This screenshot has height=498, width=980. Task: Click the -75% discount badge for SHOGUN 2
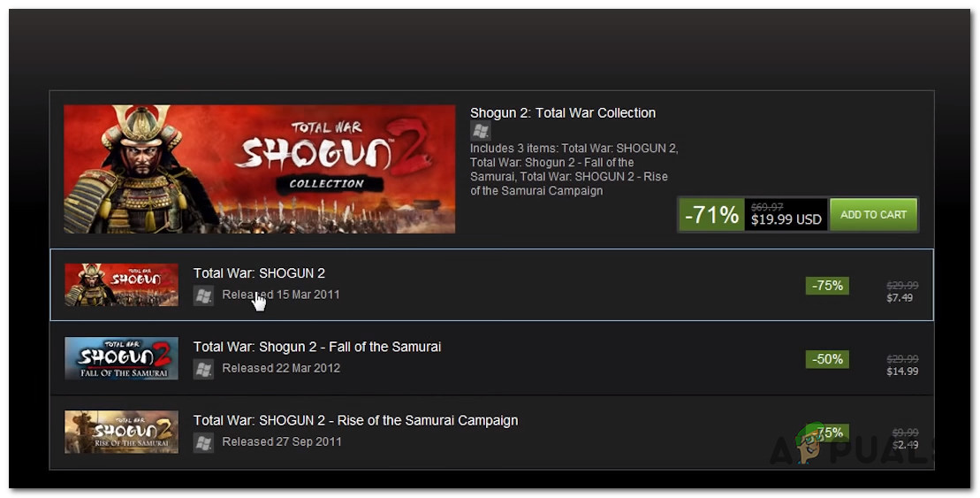[x=827, y=286]
